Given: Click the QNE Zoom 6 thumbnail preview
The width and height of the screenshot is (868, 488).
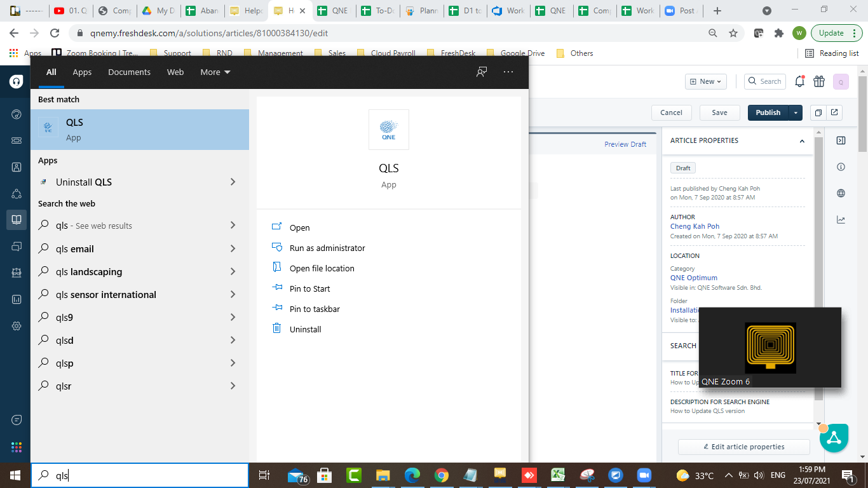Looking at the screenshot, I should (x=770, y=348).
